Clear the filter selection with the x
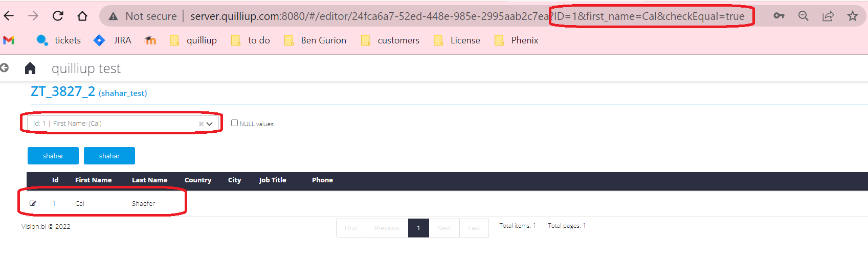The image size is (868, 263). 201,124
